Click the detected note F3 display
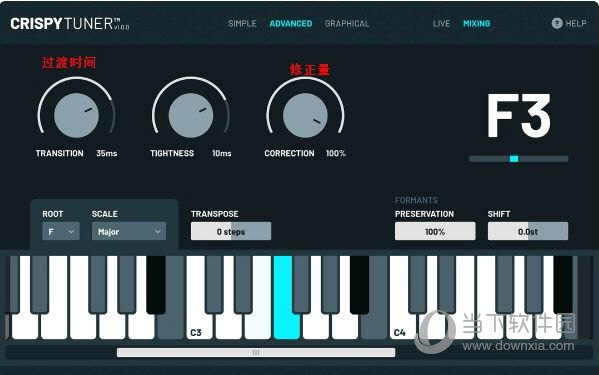The image size is (599, 375). [x=518, y=116]
